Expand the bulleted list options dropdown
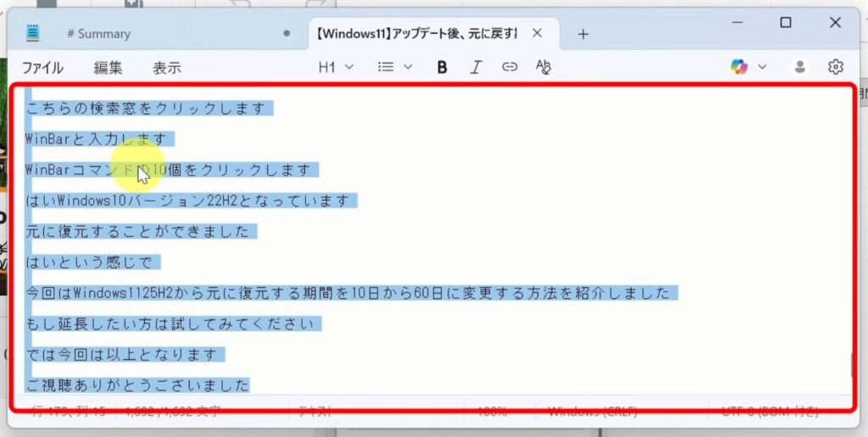 click(x=394, y=67)
